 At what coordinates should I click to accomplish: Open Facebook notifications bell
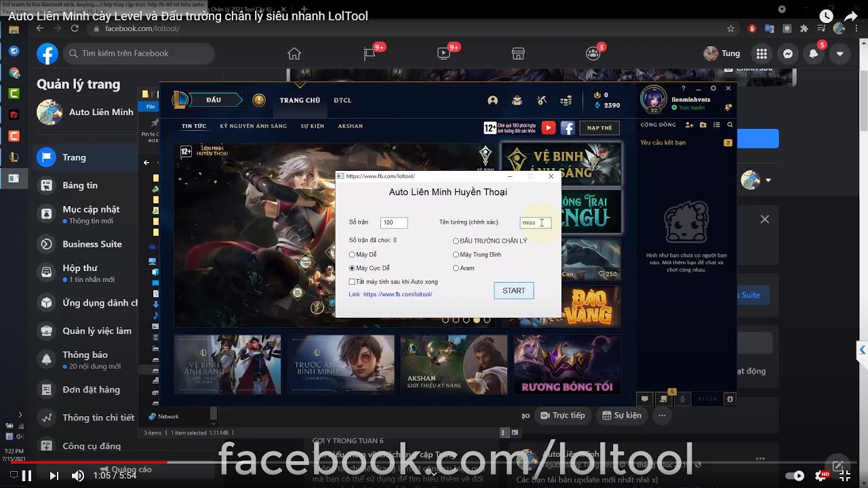click(x=814, y=54)
